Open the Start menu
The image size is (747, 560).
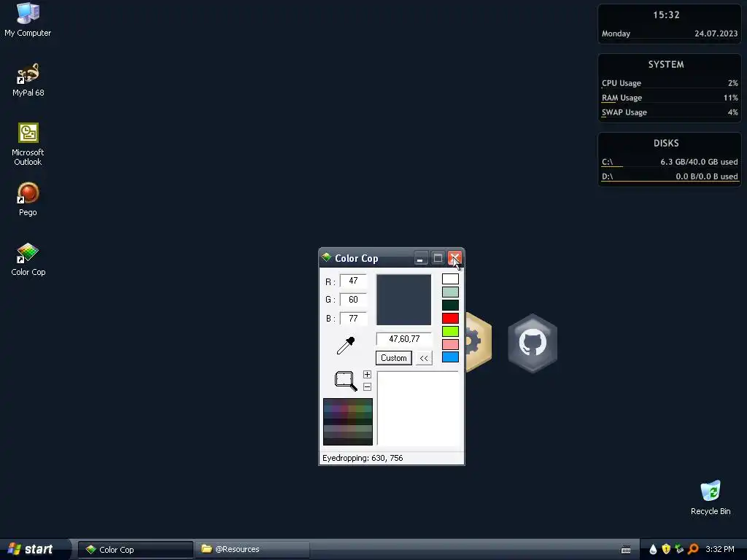[x=31, y=549]
